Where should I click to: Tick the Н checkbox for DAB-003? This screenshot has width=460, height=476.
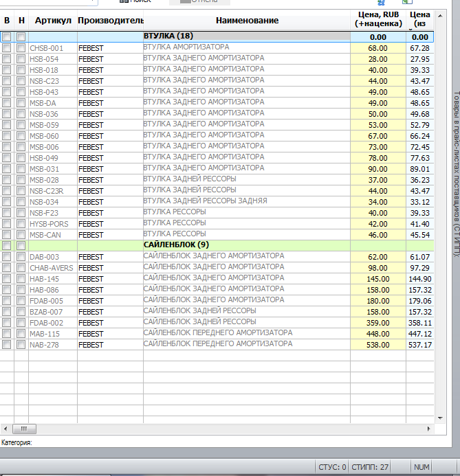pos(21,257)
